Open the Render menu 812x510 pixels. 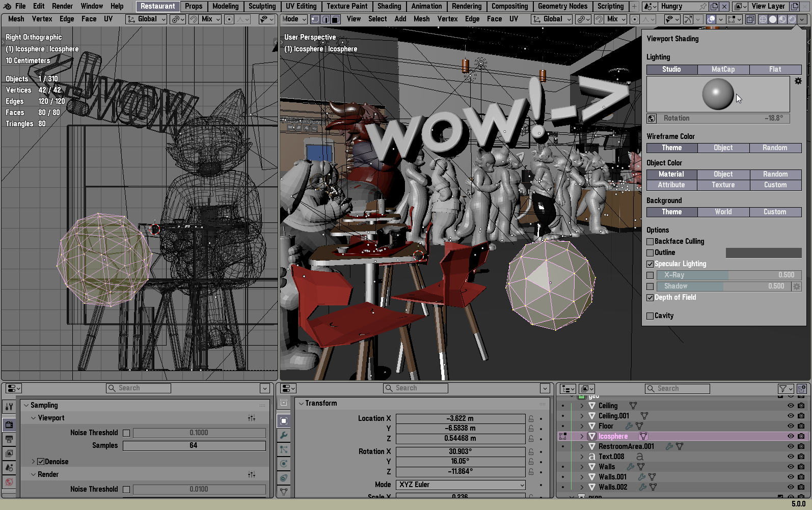click(62, 6)
